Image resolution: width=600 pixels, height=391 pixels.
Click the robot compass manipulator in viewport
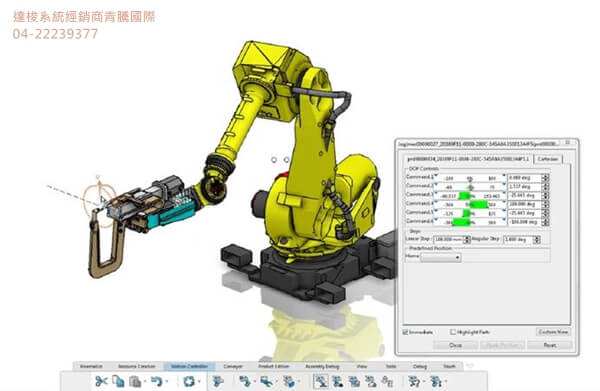(99, 195)
